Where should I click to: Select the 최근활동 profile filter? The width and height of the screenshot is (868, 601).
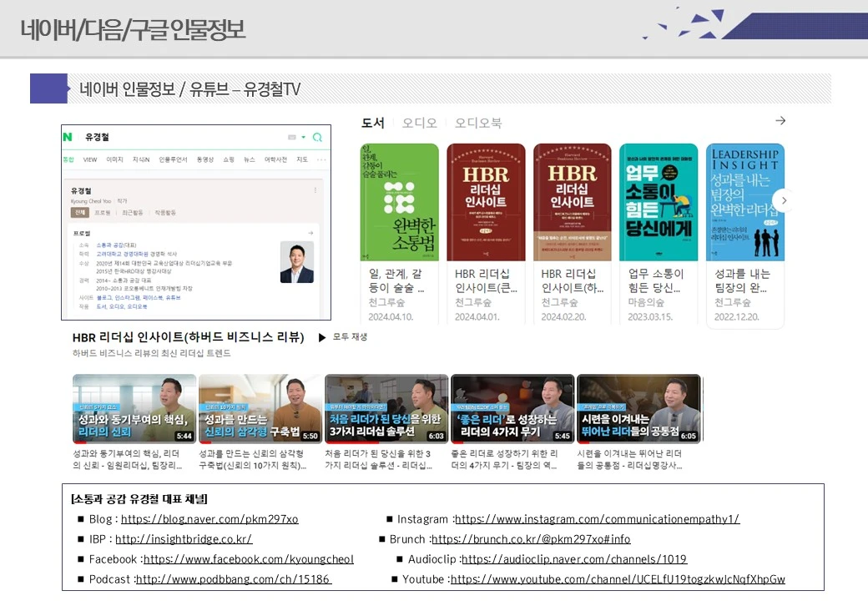pyautogui.click(x=133, y=213)
